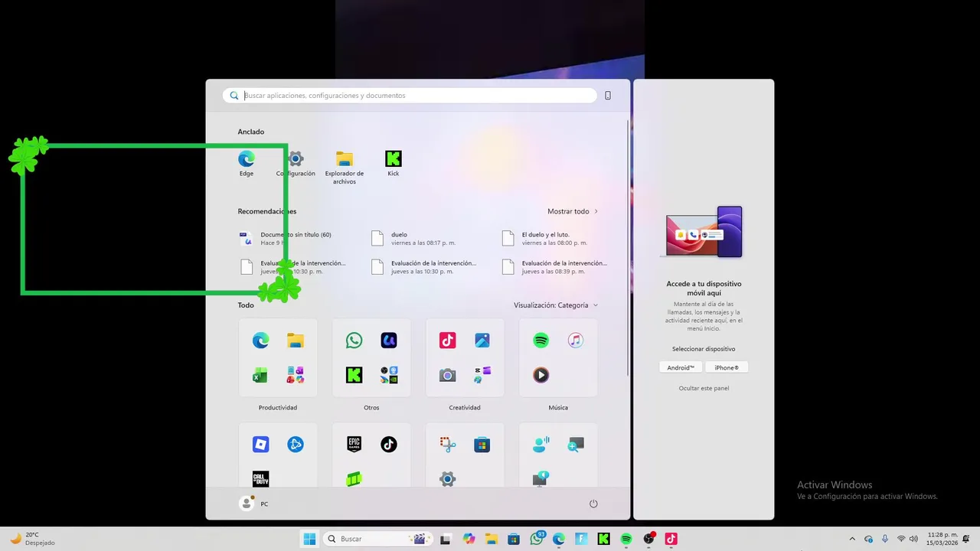Open the Magnifier app icon
This screenshot has width=980, height=551.
click(x=576, y=445)
